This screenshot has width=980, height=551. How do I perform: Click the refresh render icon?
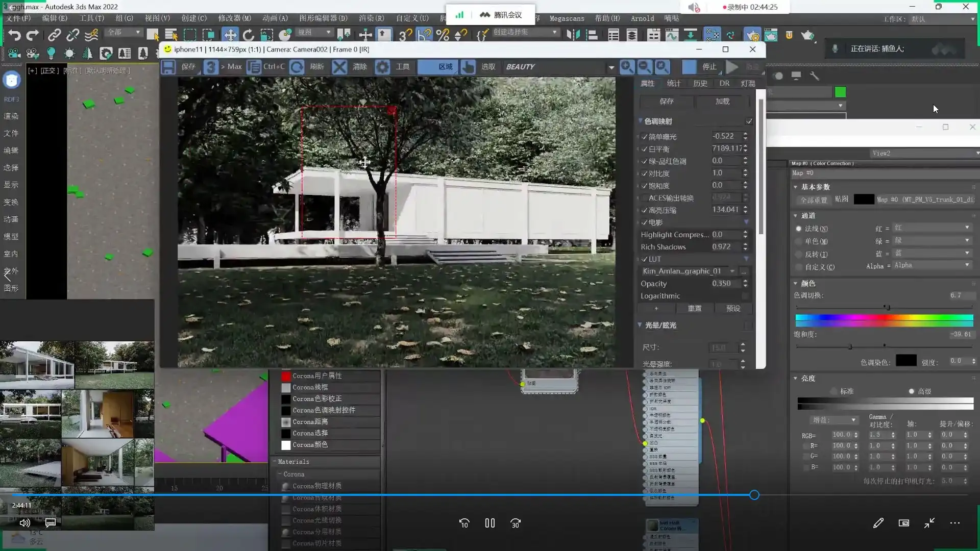click(x=297, y=67)
